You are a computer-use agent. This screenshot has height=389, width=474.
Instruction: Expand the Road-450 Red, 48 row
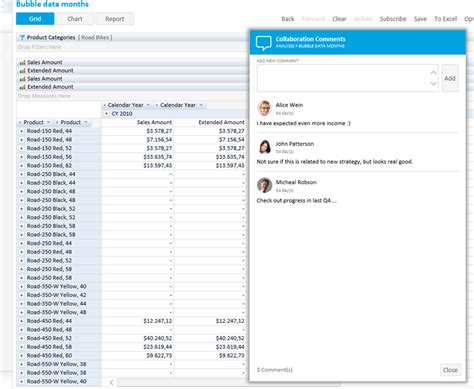coord(22,330)
